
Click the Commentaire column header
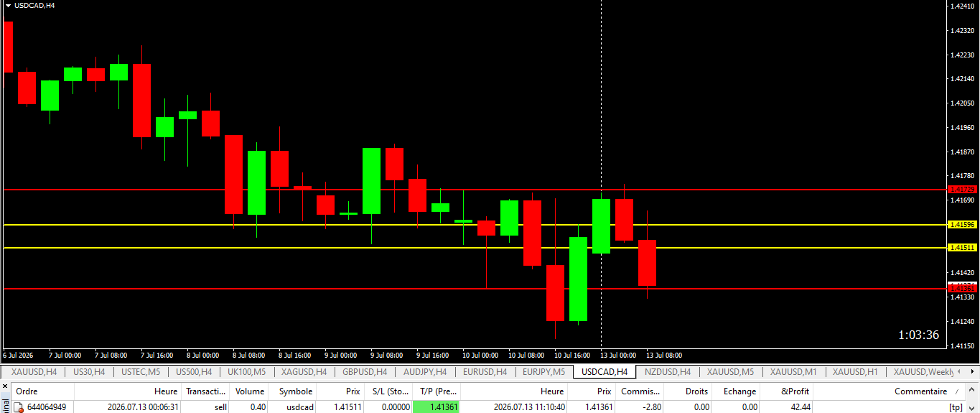(890, 391)
